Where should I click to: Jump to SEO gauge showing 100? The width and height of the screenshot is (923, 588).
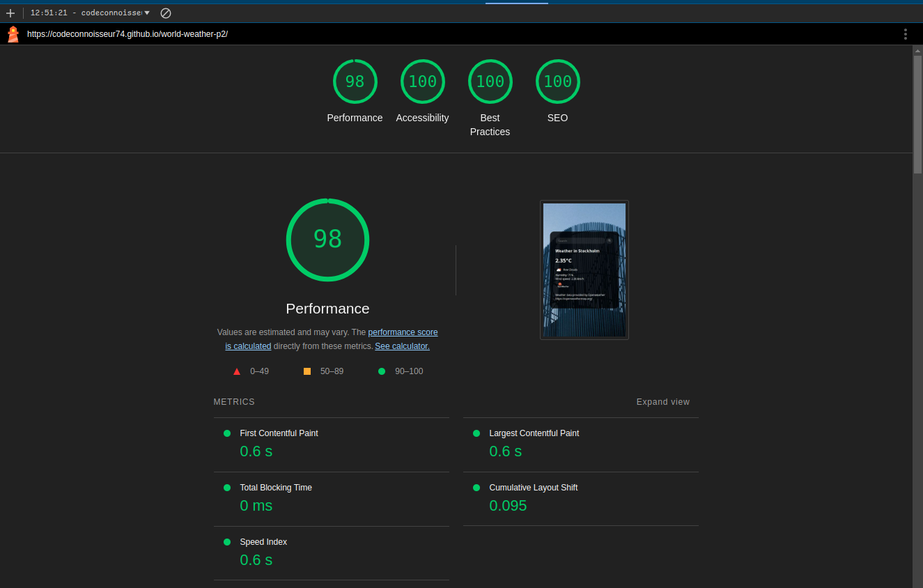coord(557,82)
